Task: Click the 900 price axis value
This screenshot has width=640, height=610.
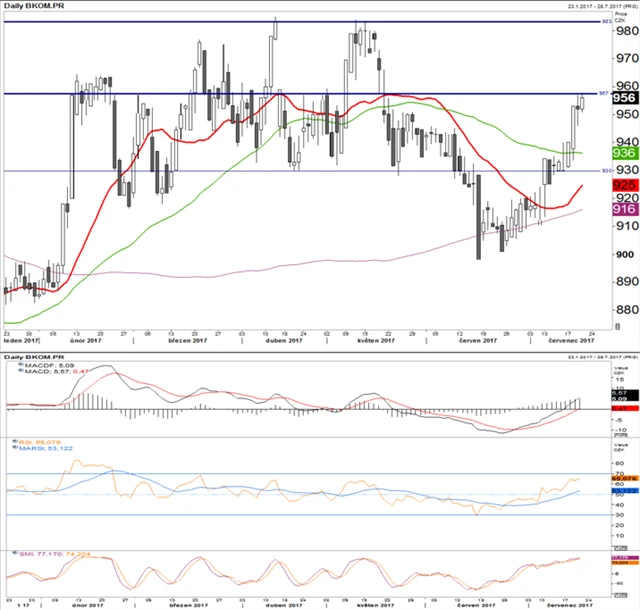Action: (625, 254)
